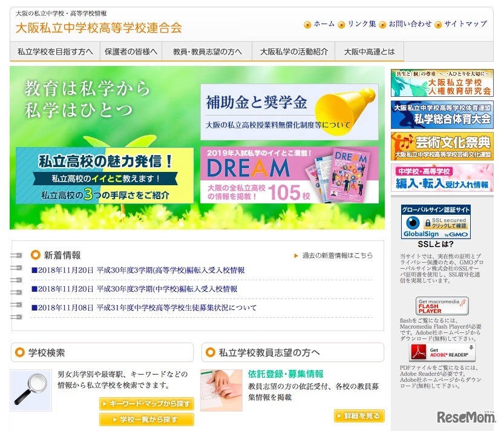
Task: Click the キーワード・マップから探す button
Action: tap(146, 403)
